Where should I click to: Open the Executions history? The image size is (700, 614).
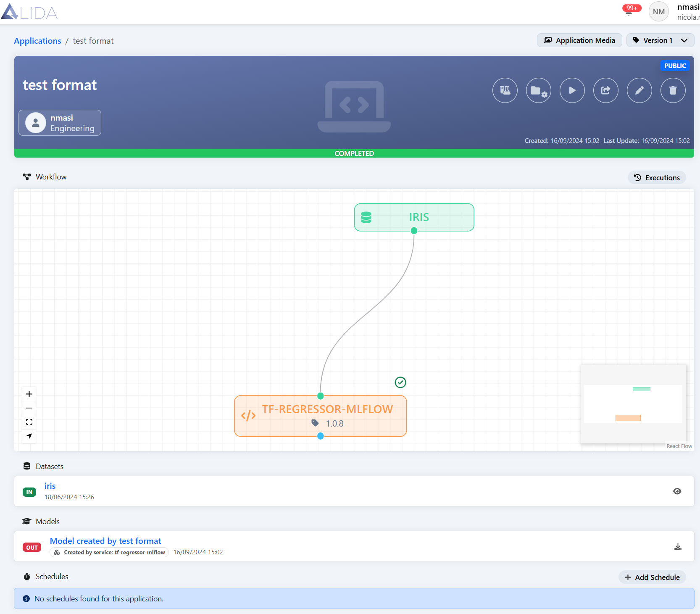(x=657, y=178)
